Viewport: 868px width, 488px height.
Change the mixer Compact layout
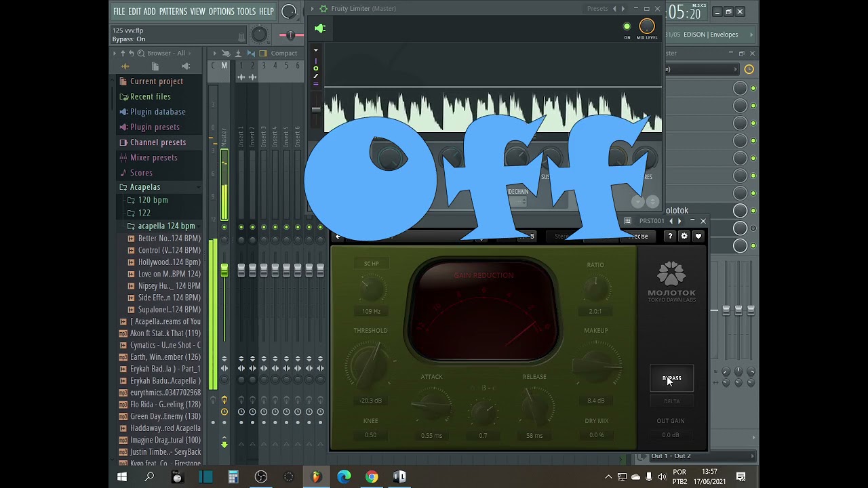[283, 53]
